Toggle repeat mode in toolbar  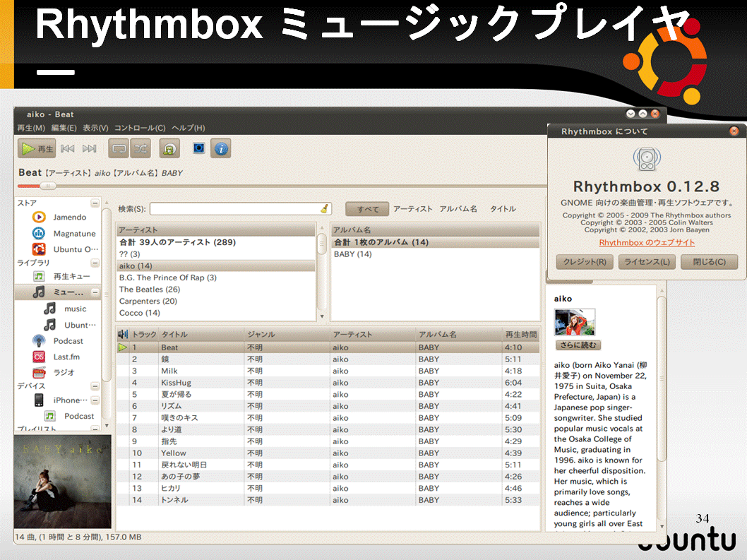(x=119, y=149)
